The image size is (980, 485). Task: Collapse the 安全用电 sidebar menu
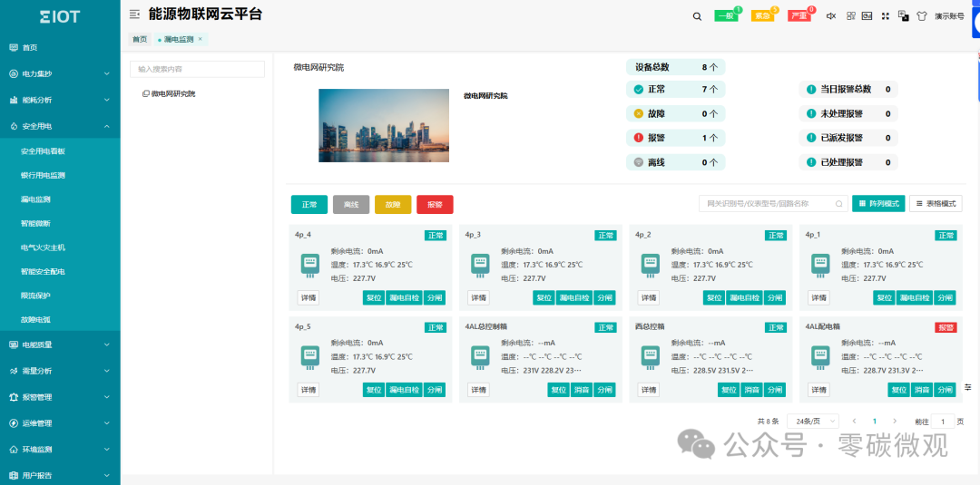coord(60,126)
